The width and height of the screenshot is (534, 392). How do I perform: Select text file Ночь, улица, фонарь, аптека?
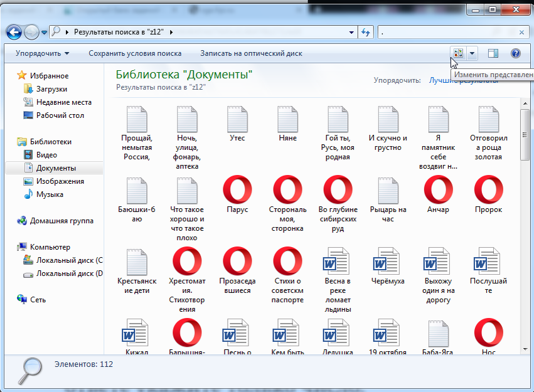pos(187,138)
